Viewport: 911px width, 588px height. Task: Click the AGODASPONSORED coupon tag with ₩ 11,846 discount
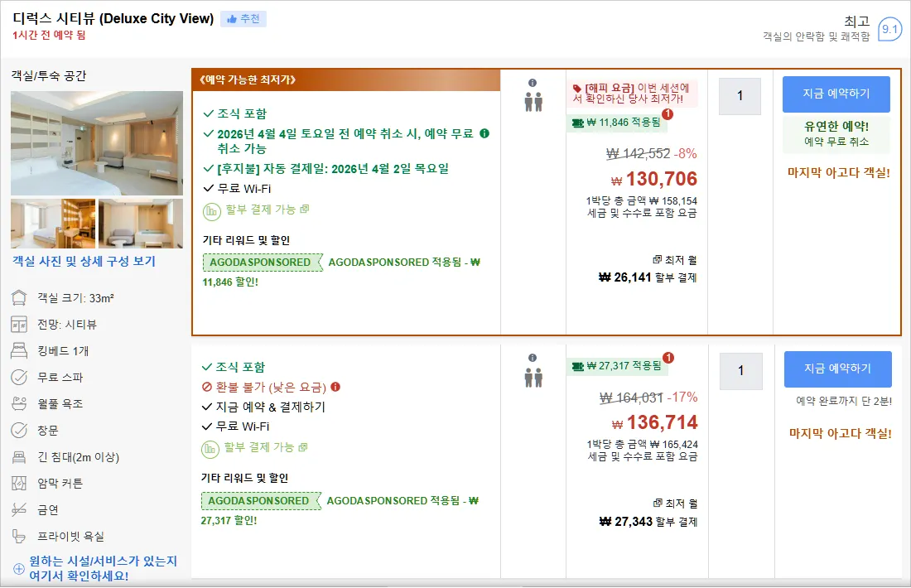(x=263, y=263)
